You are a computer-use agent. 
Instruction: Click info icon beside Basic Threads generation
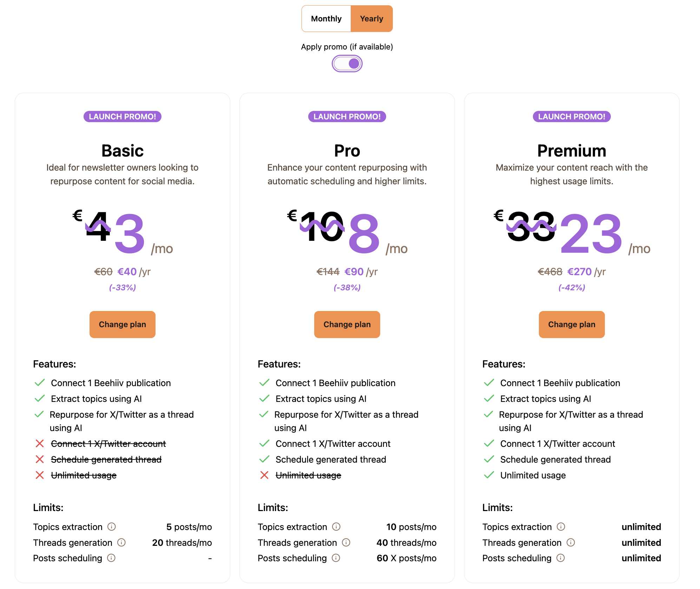(121, 542)
